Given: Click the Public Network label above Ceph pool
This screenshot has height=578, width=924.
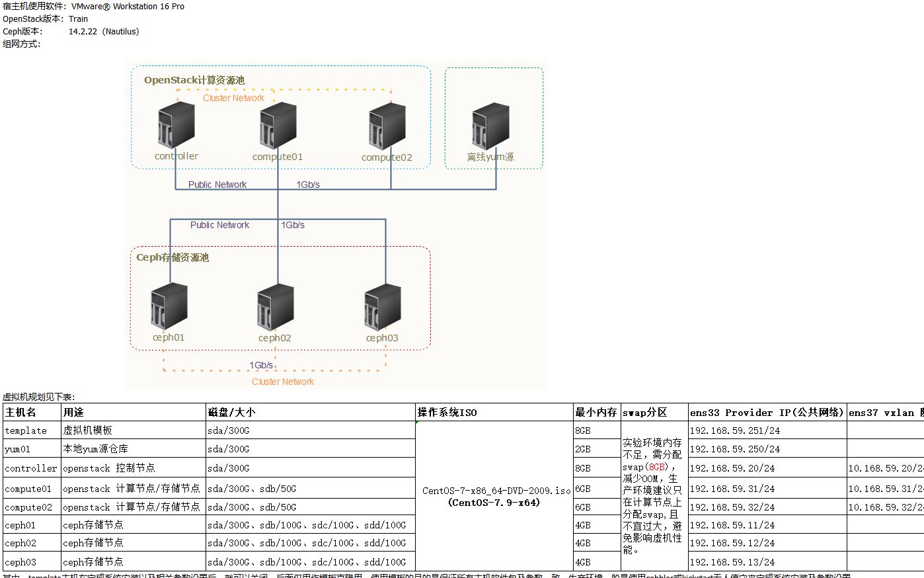Looking at the screenshot, I should point(219,225).
